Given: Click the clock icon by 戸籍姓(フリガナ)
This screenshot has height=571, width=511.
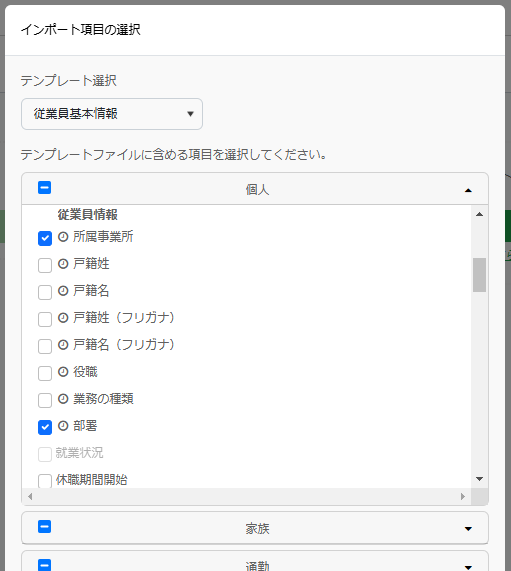Looking at the screenshot, I should (63, 318).
